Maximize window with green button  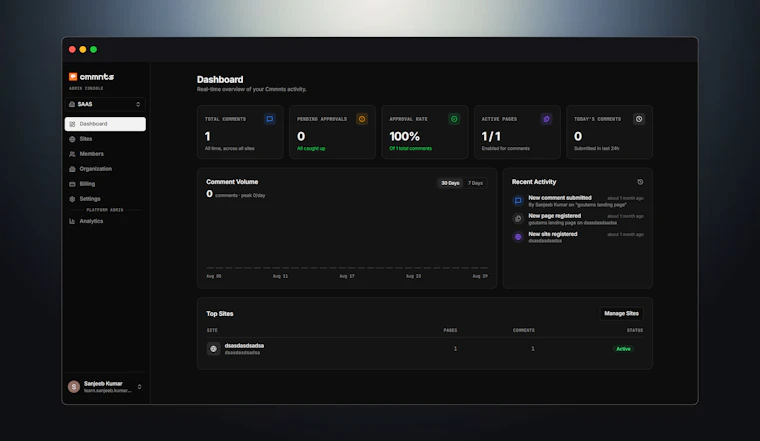point(94,49)
